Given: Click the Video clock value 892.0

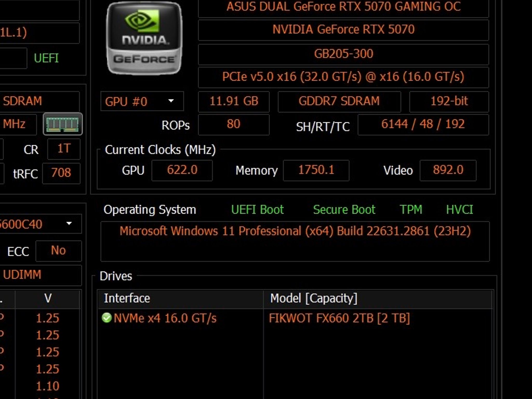Looking at the screenshot, I should [x=448, y=170].
